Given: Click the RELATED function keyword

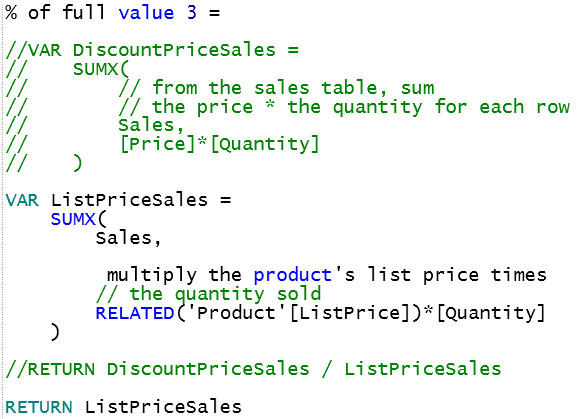Looking at the screenshot, I should (135, 314).
